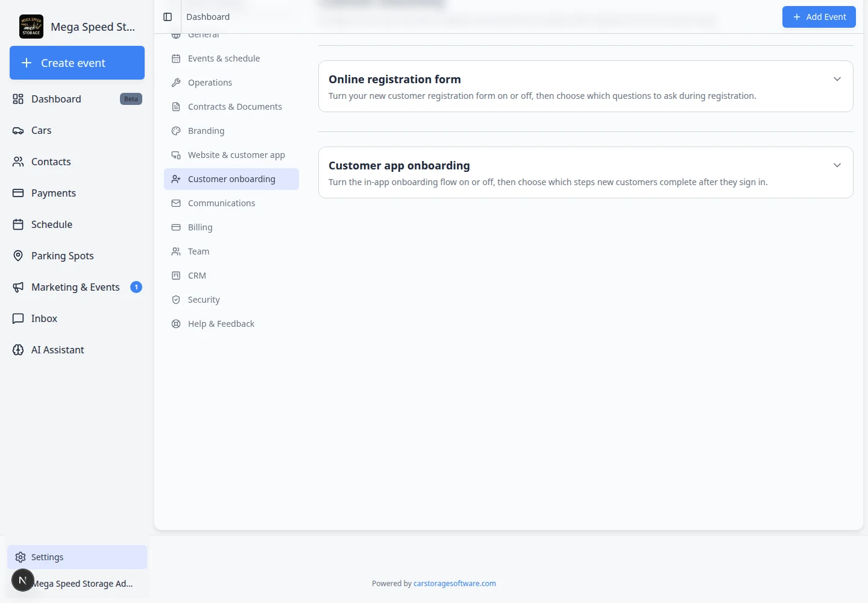Open CRM settings
Screen dimensions: 868x603
tap(231, 276)
